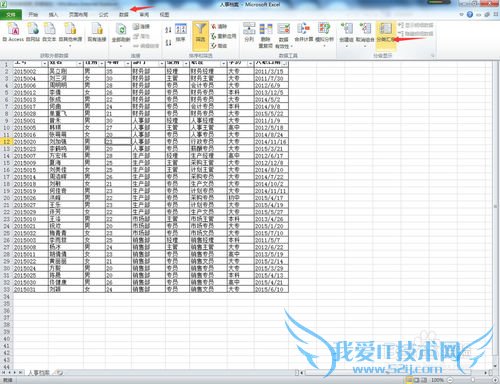
Task: Switch to the View ribbon tab
Action: 164,15
